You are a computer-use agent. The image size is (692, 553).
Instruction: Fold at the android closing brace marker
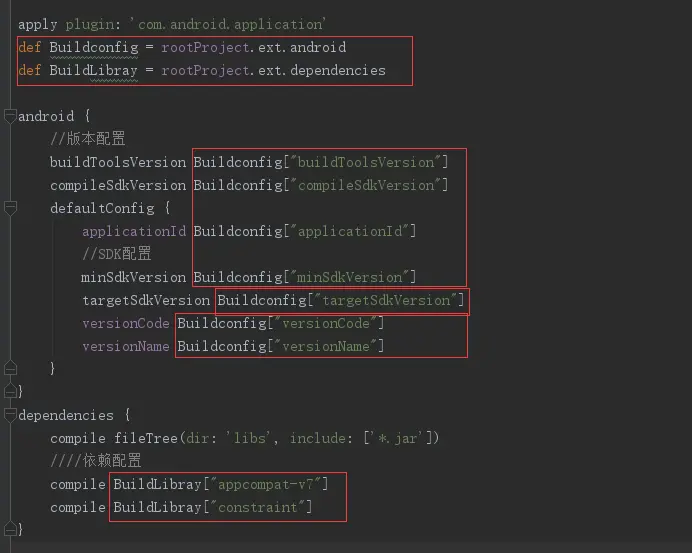(x=10, y=391)
